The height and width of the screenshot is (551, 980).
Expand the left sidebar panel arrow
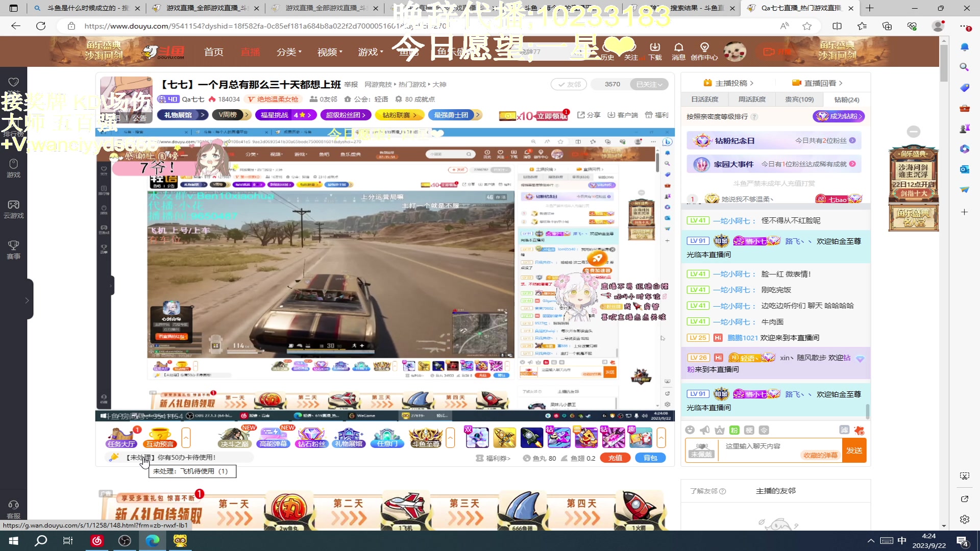click(27, 300)
